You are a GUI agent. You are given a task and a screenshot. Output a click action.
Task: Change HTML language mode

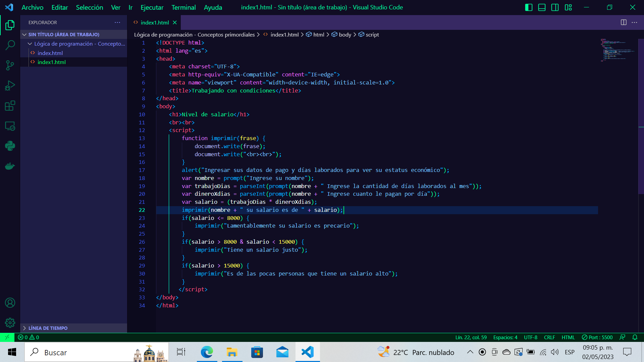[x=568, y=337]
